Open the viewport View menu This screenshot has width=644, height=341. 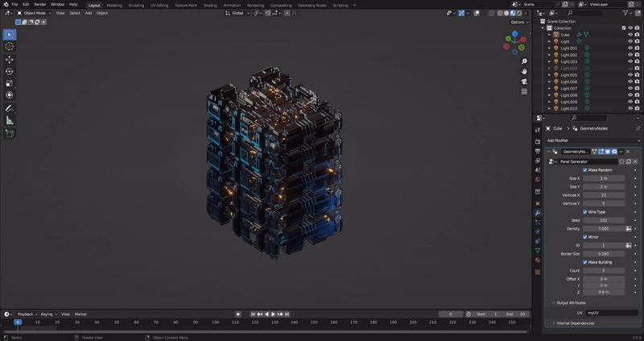pos(60,13)
